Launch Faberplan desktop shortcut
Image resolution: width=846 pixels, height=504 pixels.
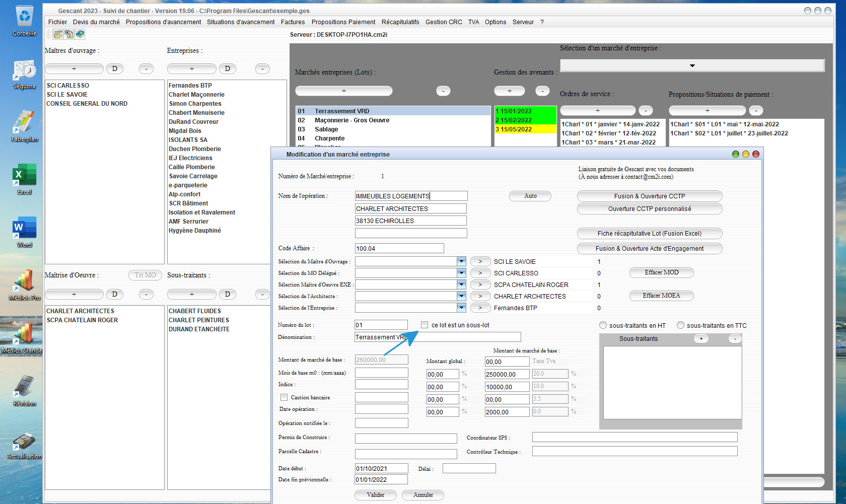[24, 127]
